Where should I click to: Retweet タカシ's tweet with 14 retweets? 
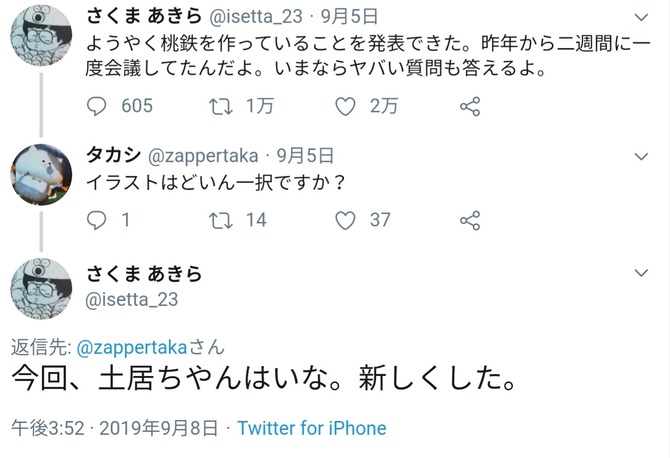pos(220,220)
